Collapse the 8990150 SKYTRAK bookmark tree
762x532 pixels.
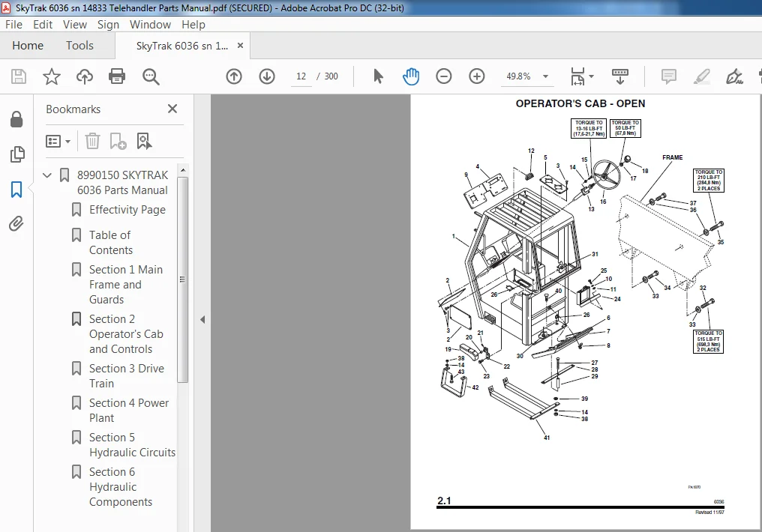tap(47, 175)
